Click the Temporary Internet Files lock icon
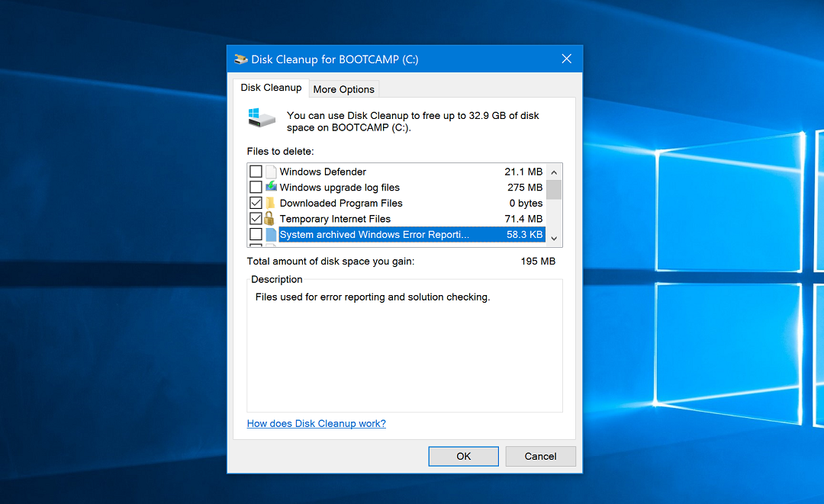Screen dimensions: 824x504 click(270, 219)
